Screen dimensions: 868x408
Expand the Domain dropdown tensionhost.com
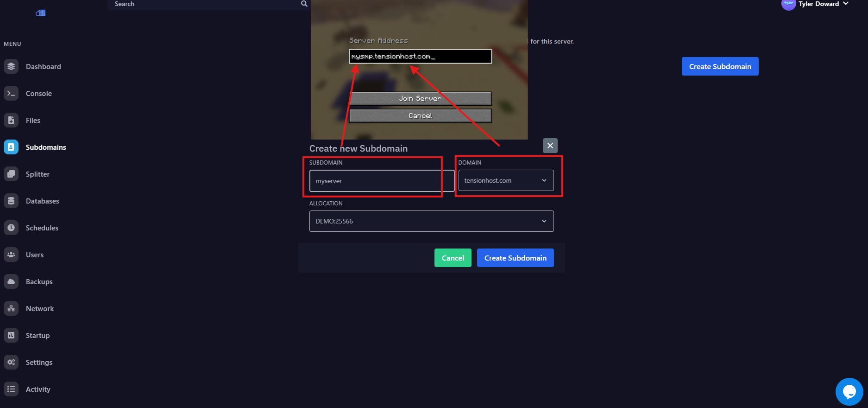pos(506,180)
